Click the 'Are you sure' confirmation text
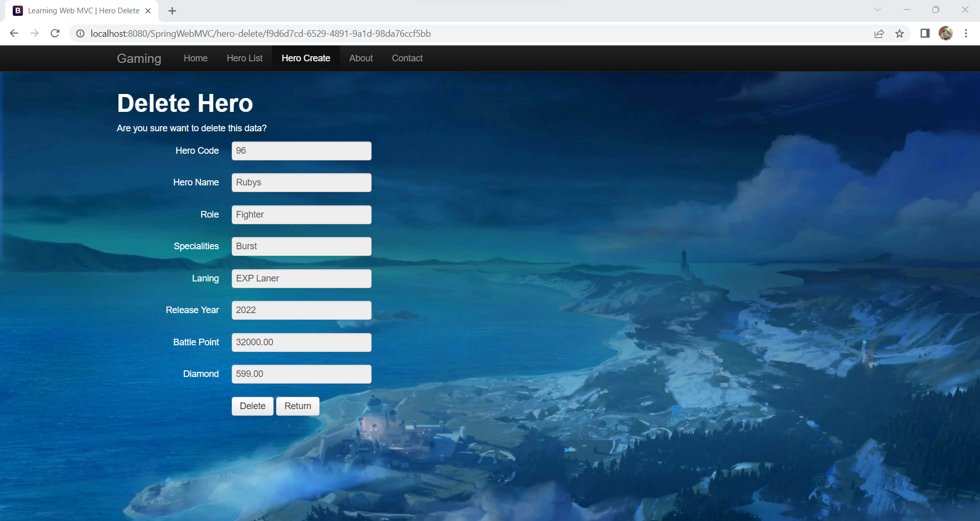Screen dimensions: 980x521 click(191, 128)
